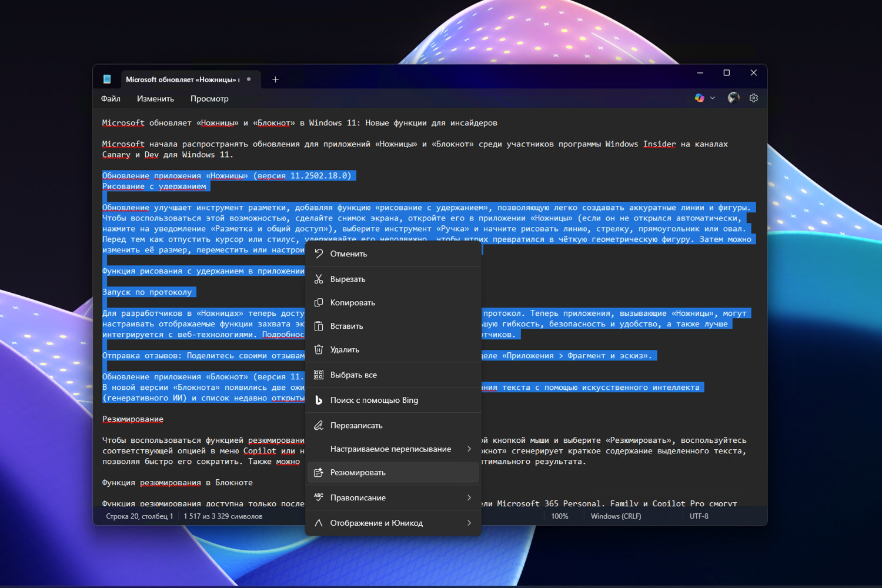Click the unsaved-changes dot on the tab
Image resolution: width=882 pixels, height=588 pixels.
[249, 79]
